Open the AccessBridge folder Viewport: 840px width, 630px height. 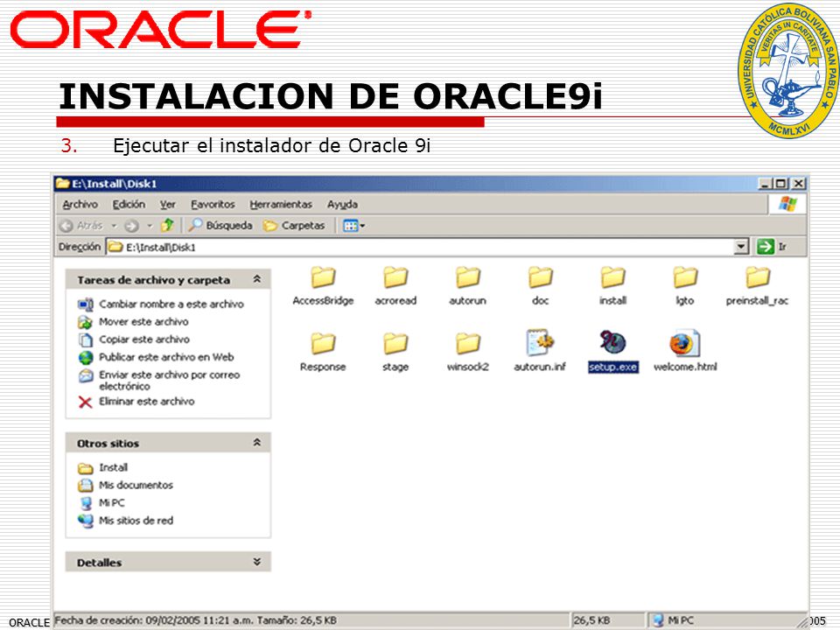coord(323,287)
